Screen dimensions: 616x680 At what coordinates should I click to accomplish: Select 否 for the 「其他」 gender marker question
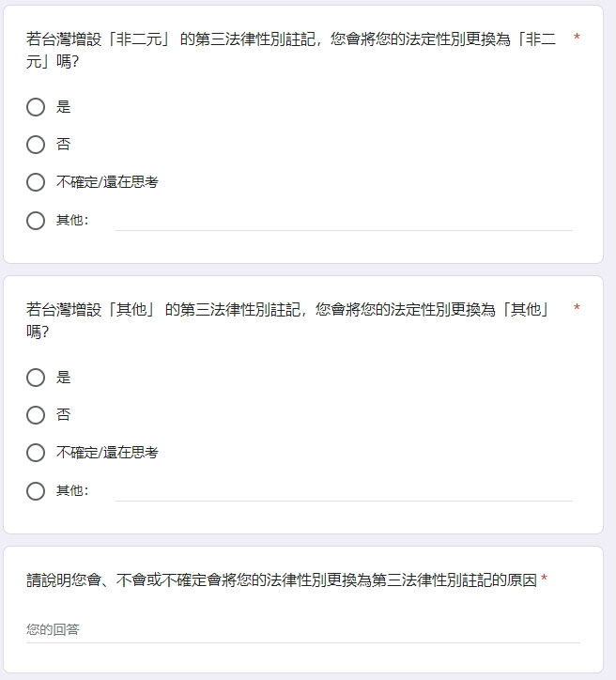(36, 415)
